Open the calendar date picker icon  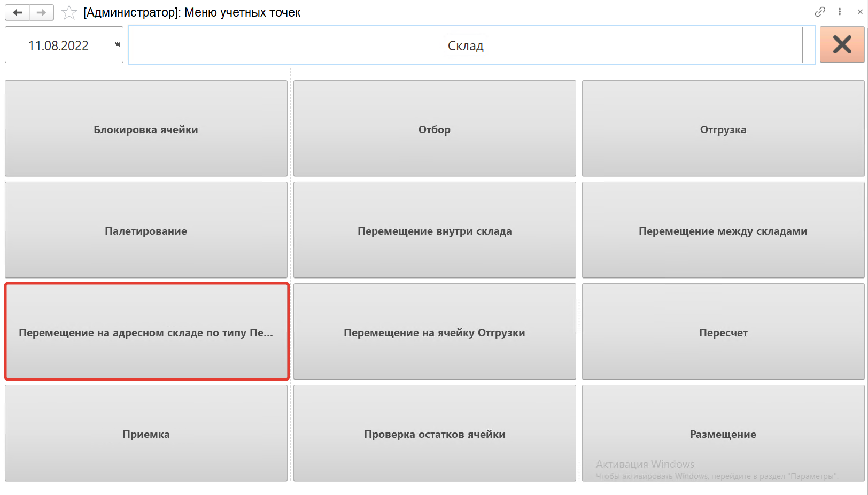(x=118, y=45)
